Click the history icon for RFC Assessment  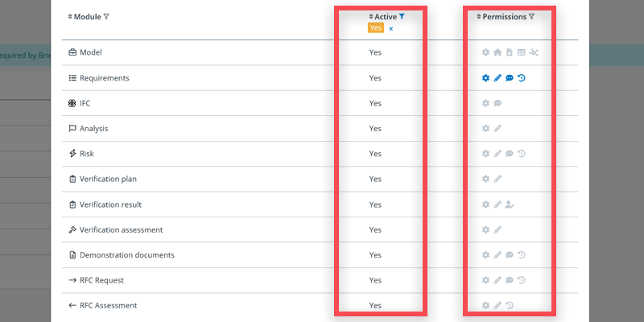(x=510, y=305)
